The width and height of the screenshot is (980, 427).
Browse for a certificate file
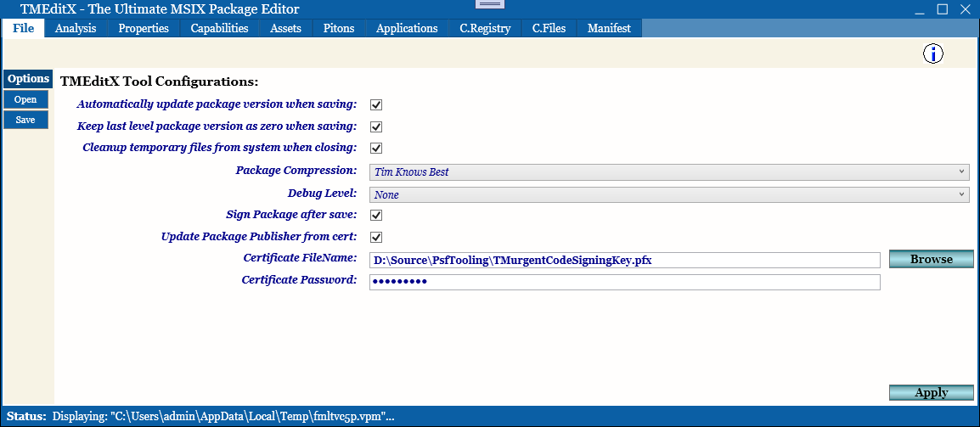tap(932, 259)
